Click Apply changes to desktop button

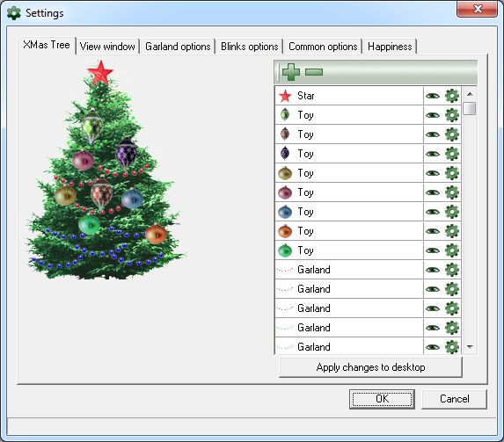pos(370,367)
